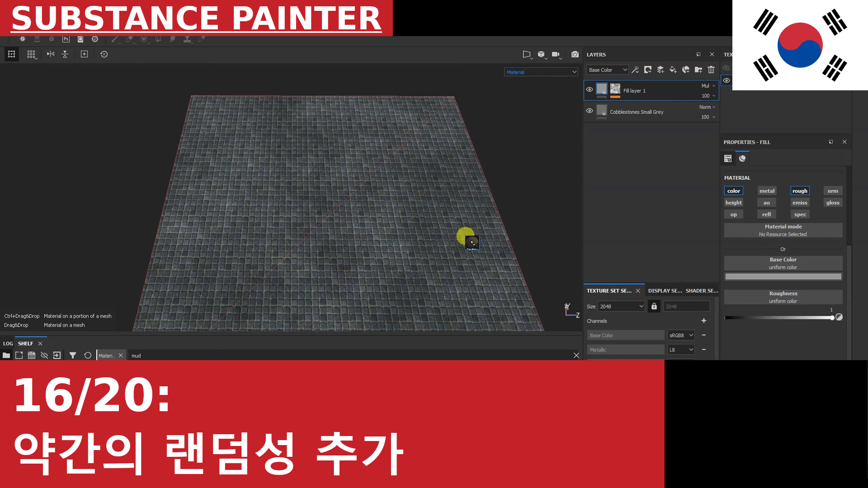
Task: Toggle the rough material channel
Action: click(800, 191)
